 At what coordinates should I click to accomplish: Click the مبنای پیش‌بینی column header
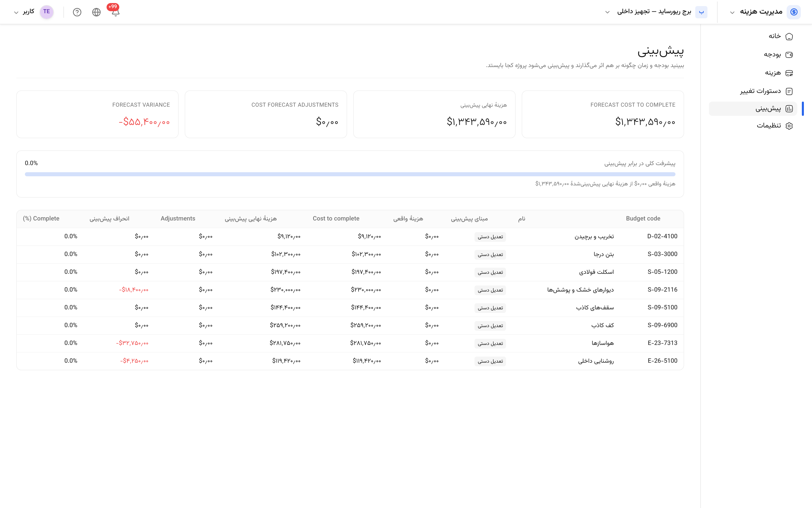(469, 219)
